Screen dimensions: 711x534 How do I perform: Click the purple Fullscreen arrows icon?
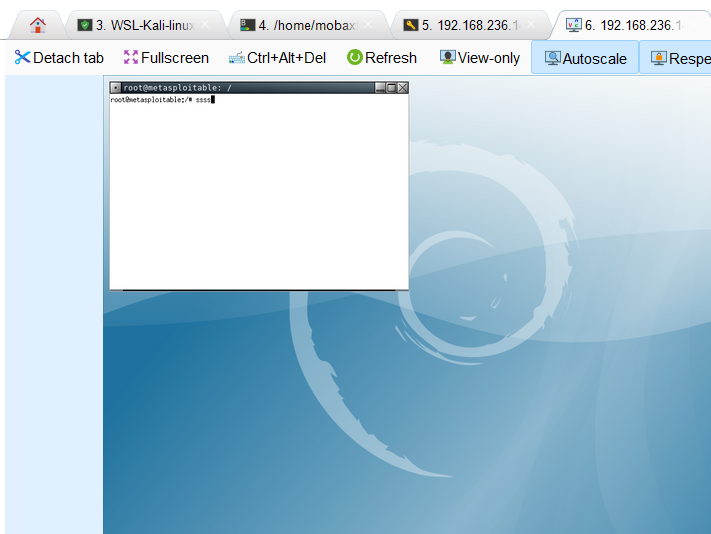(131, 57)
